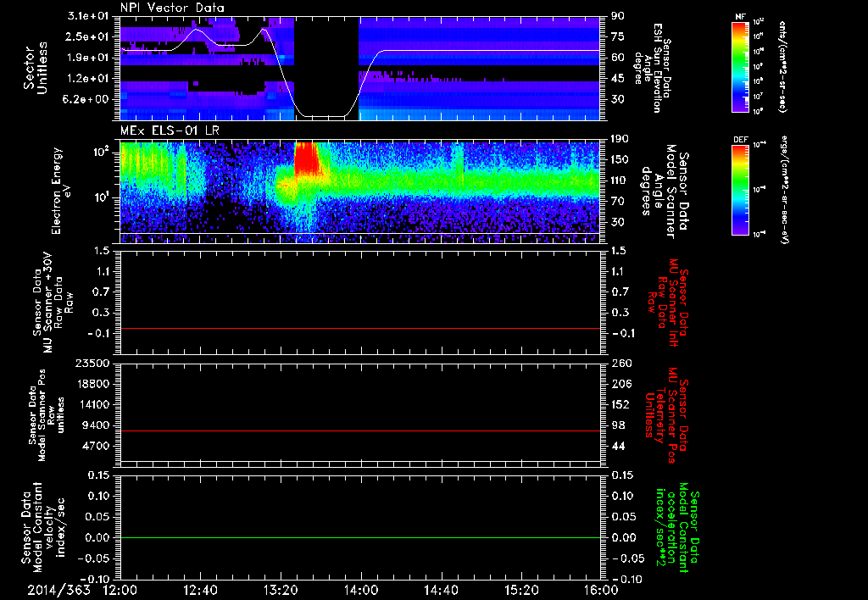Select the "NPI Vector Data" panel title

(172, 8)
